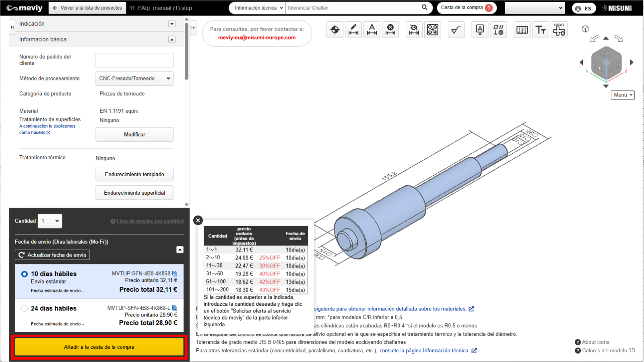Open the Método de procesamiento dropdown
Image resolution: width=644 pixels, height=362 pixels.
tap(134, 78)
